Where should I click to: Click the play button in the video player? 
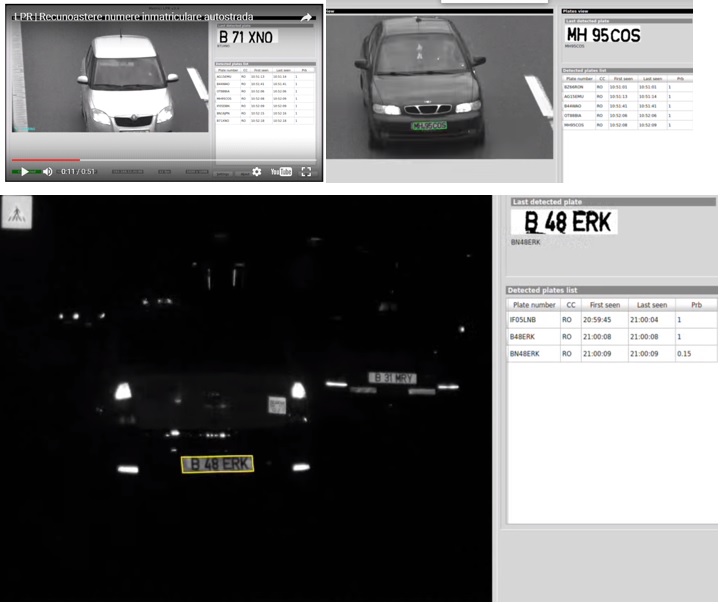24,172
